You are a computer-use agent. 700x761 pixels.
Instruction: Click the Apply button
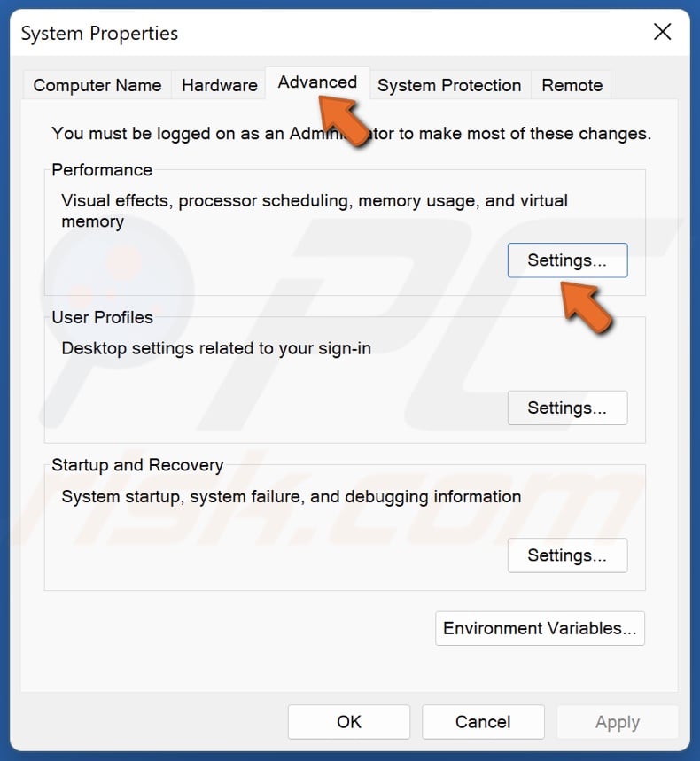[618, 722]
